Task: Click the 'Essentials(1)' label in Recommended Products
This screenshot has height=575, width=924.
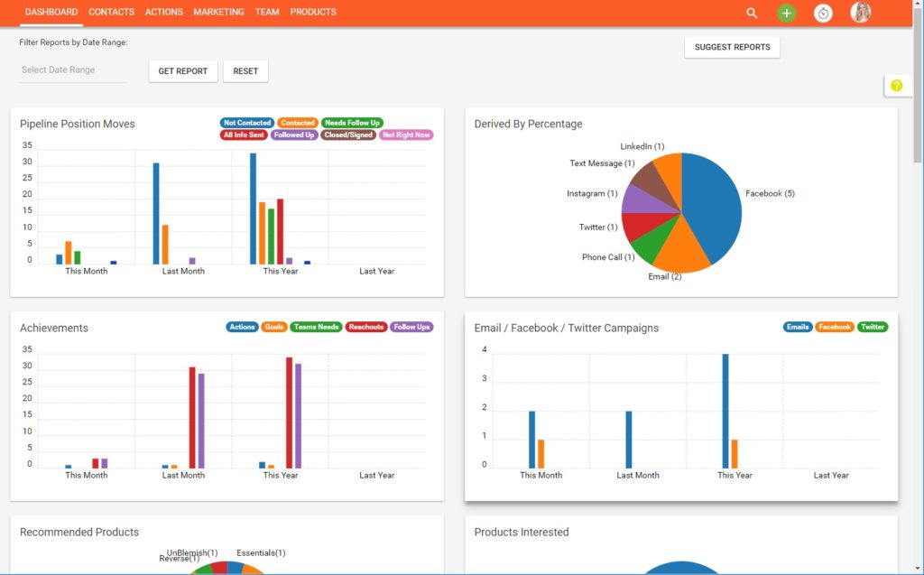Action: coord(261,552)
